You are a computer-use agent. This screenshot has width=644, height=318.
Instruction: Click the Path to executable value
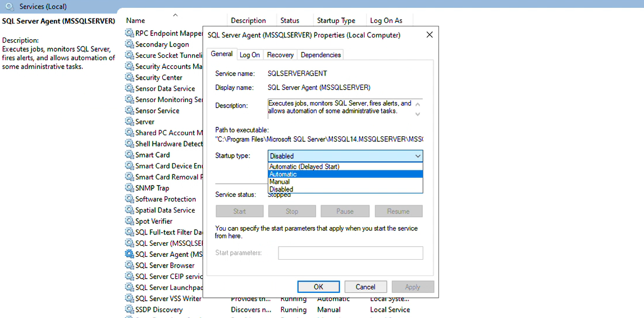coord(319,140)
